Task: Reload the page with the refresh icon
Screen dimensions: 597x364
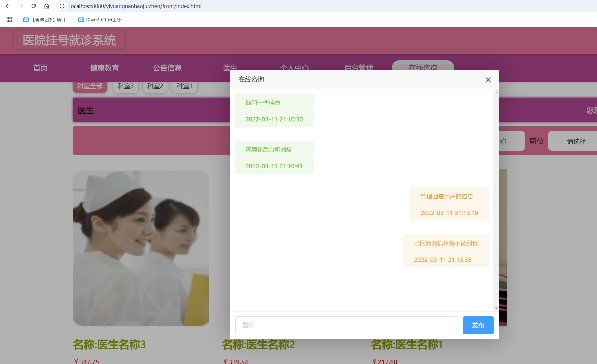Action: tap(34, 6)
